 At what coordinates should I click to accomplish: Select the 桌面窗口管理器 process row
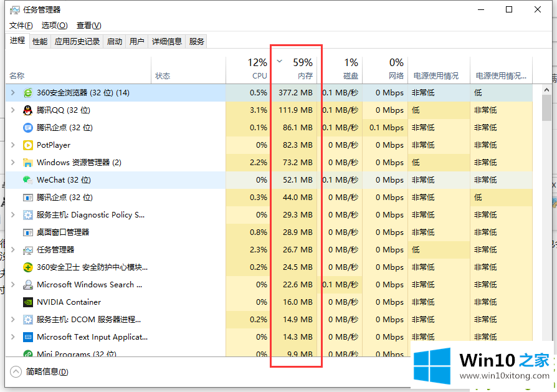pyautogui.click(x=269, y=232)
